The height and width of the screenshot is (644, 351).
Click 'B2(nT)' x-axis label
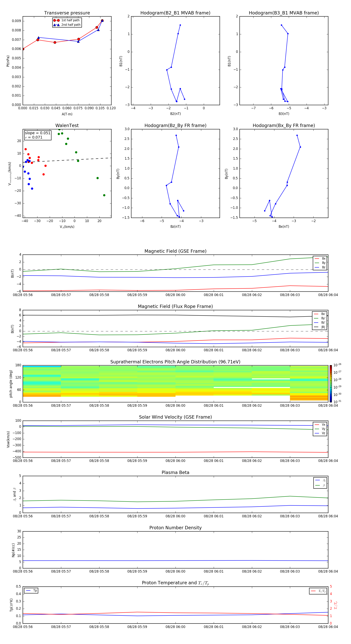click(x=175, y=114)
